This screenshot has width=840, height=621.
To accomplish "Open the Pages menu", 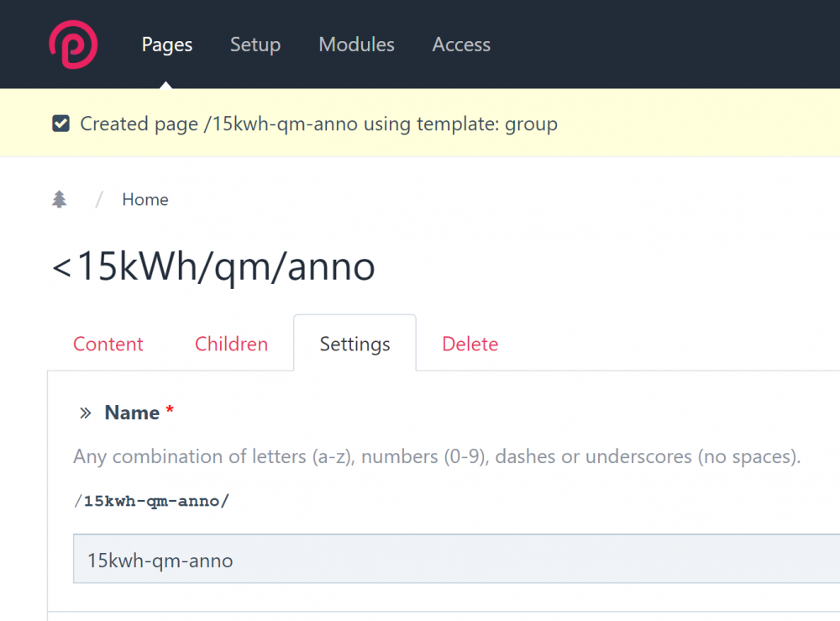I will [x=166, y=45].
